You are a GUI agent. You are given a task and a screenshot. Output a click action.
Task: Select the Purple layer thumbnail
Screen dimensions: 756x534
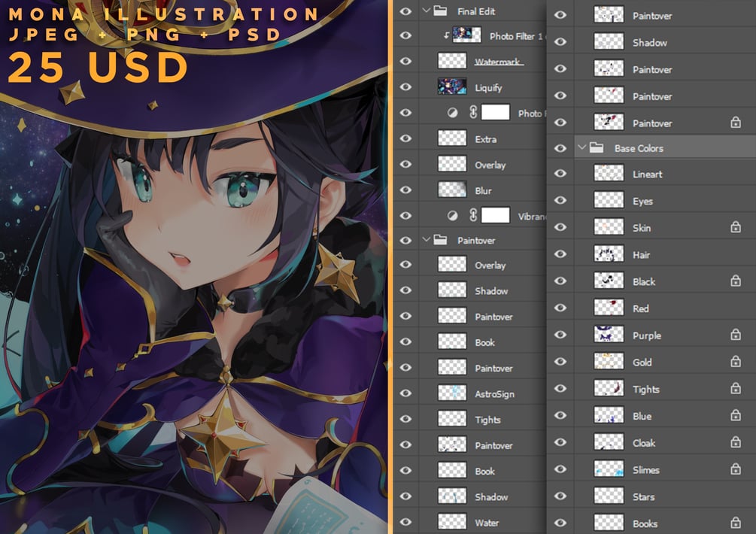[x=609, y=335]
